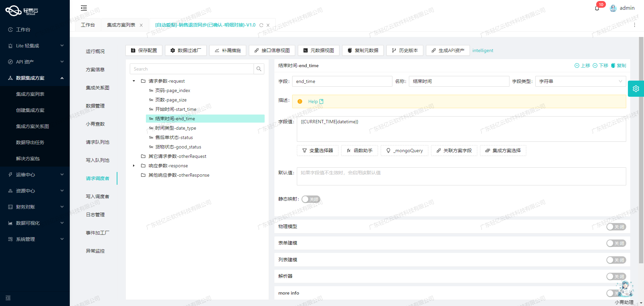This screenshot has height=306, width=644.
Task: Expand the 资源中心 sidebar menu
Action: pyautogui.click(x=35, y=191)
